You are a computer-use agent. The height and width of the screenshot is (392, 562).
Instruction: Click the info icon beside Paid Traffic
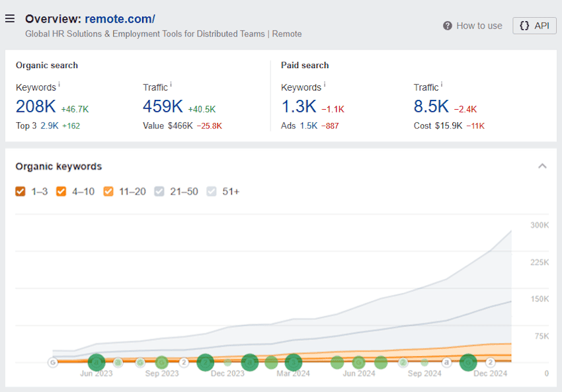pyautogui.click(x=442, y=85)
